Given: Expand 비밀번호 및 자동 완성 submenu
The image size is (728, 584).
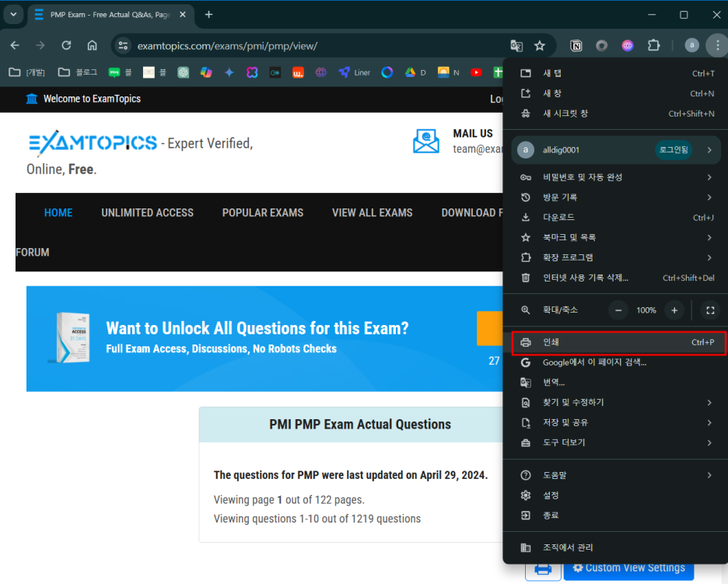Looking at the screenshot, I should pyautogui.click(x=617, y=177).
